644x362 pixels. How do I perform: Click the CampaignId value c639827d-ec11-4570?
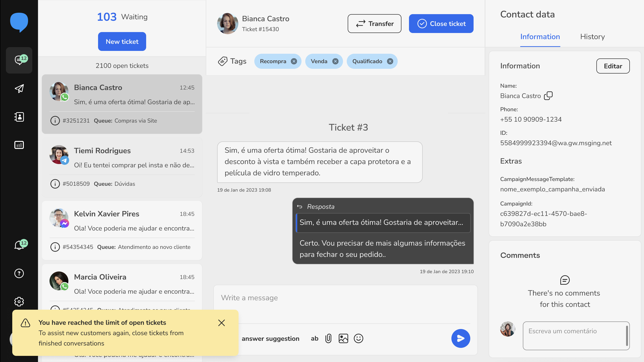543,219
